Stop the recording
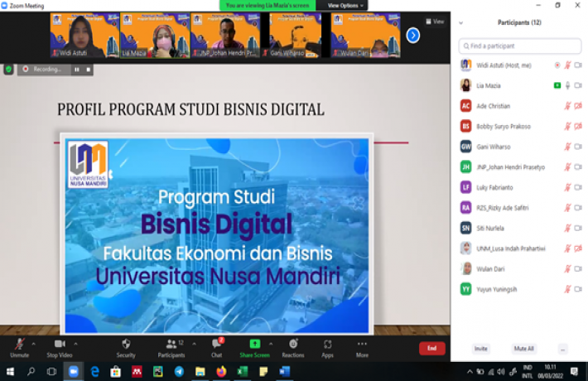Screen dimensions: 588x381 [x=88, y=70]
